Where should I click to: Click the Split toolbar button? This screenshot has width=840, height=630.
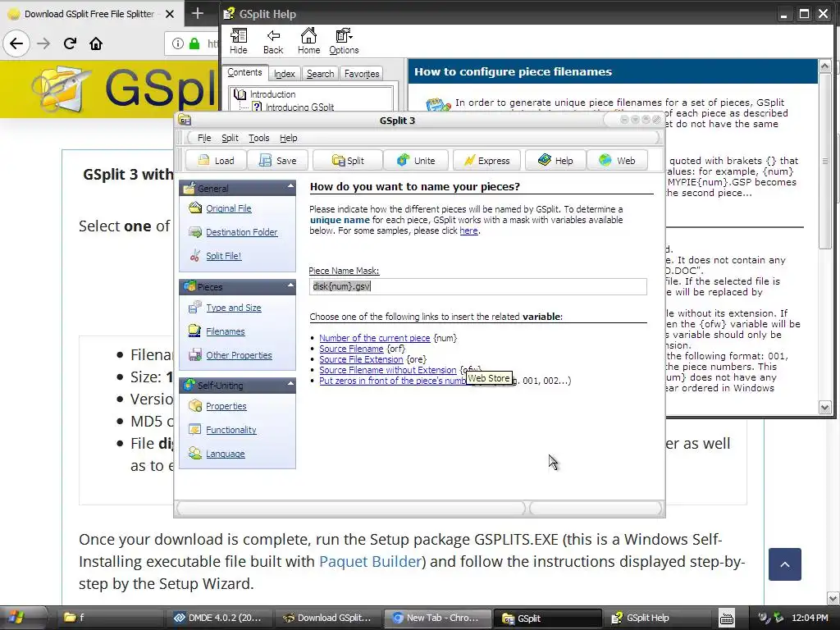[348, 160]
